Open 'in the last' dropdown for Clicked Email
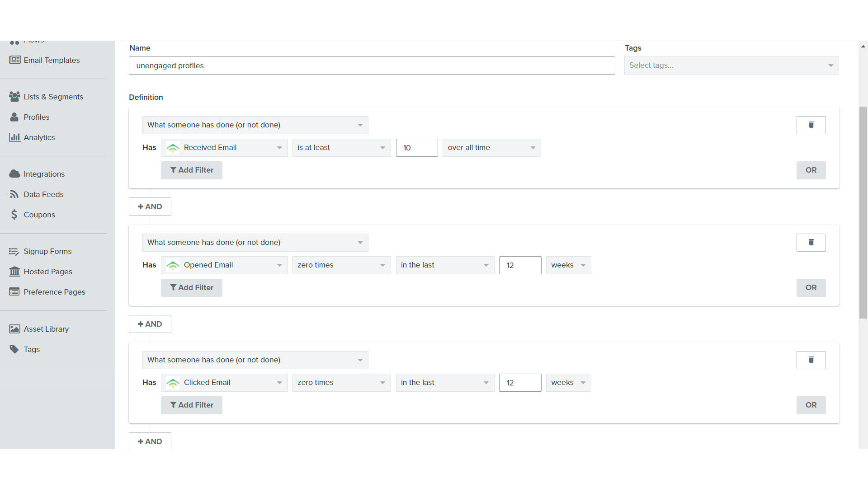 click(445, 383)
